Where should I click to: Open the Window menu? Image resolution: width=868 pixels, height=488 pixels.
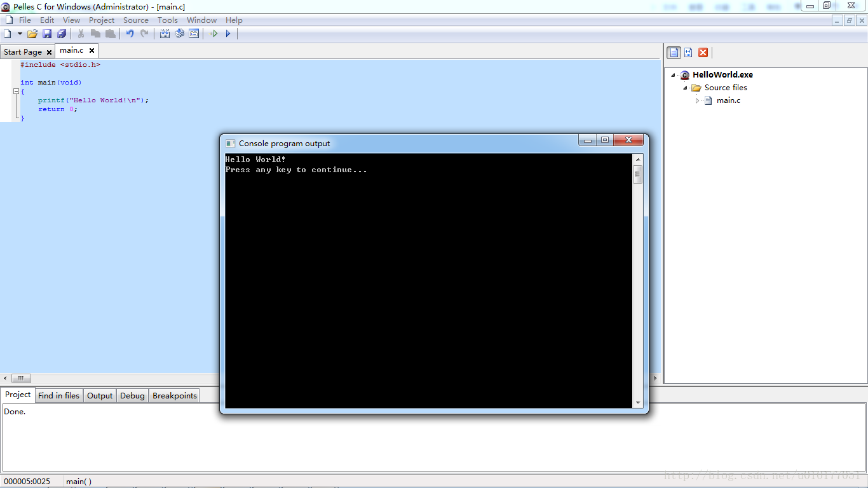point(201,20)
